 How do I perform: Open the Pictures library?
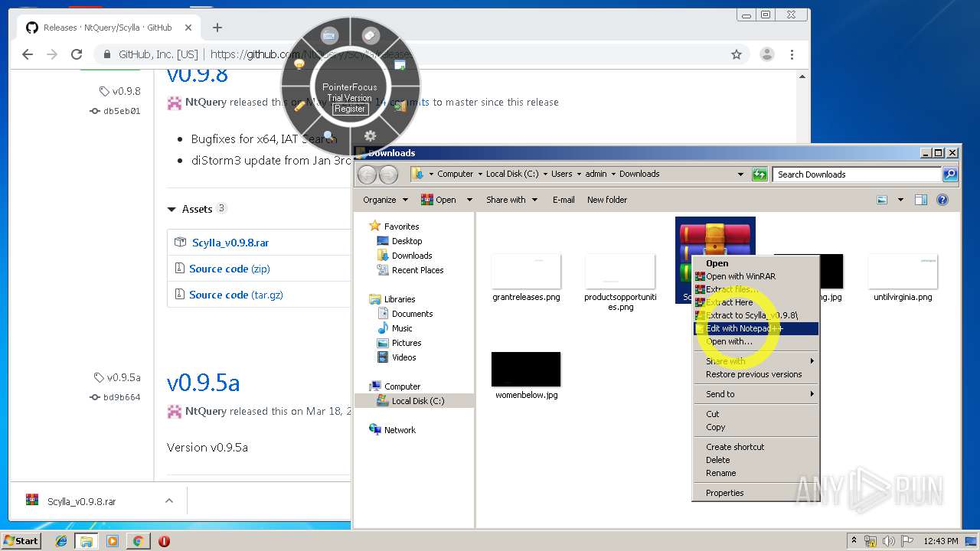[x=399, y=343]
